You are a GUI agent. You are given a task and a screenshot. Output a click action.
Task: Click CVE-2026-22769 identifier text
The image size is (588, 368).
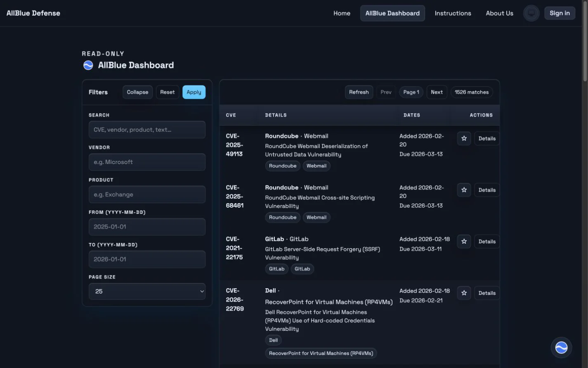click(x=235, y=300)
